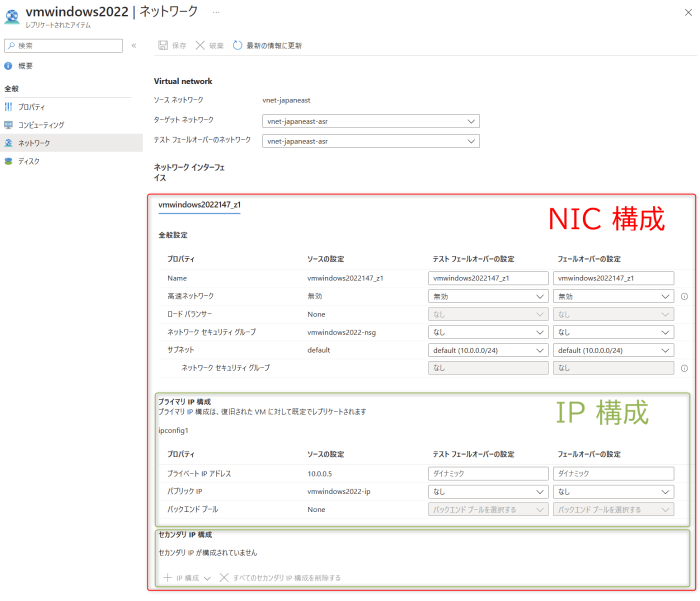Click disabled ロード バランサー test failover dropdown
The height and width of the screenshot is (601, 700).
pos(488,314)
